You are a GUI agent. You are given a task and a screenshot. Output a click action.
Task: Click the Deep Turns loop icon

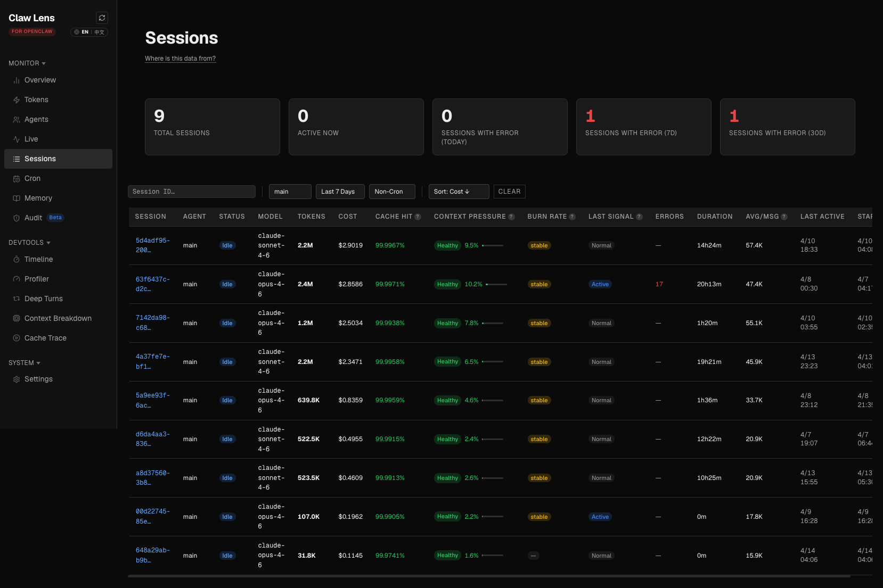17,299
